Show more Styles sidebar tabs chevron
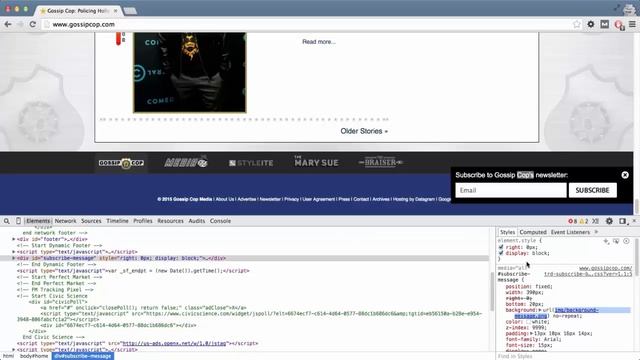Image resolution: width=640 pixels, height=360 pixels. (596, 232)
